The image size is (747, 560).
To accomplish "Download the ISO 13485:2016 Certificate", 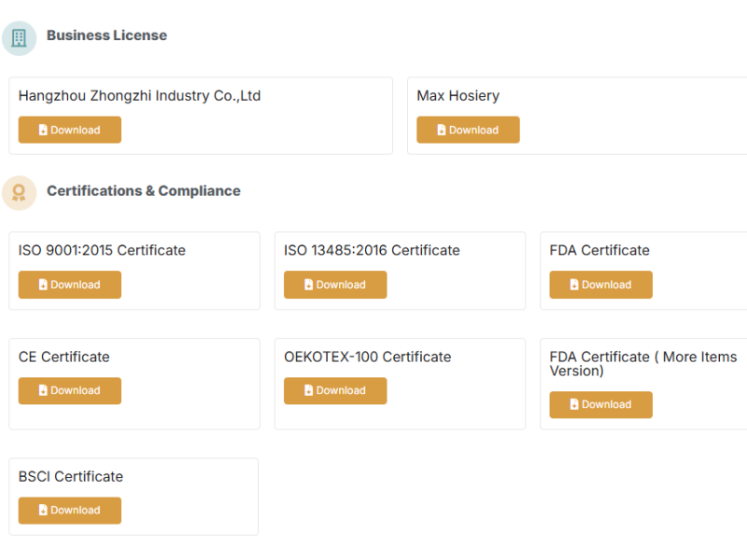I will click(335, 285).
